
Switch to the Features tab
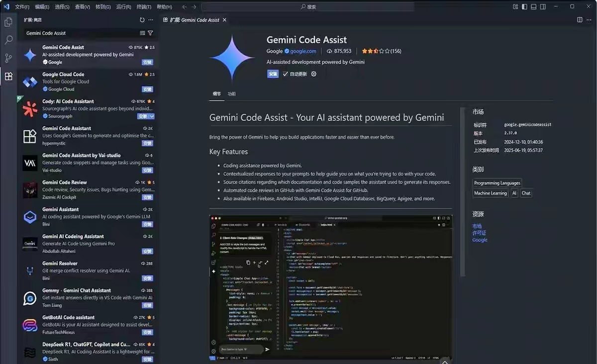coord(232,94)
